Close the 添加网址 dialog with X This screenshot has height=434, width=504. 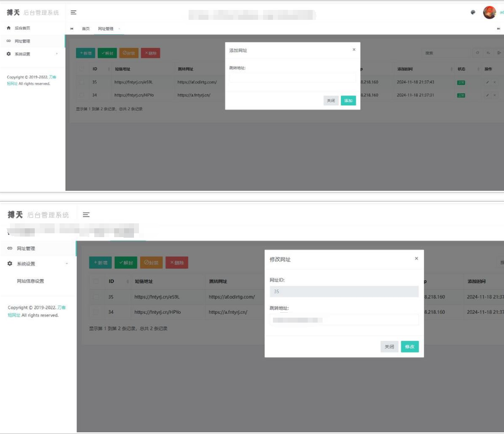tap(354, 50)
